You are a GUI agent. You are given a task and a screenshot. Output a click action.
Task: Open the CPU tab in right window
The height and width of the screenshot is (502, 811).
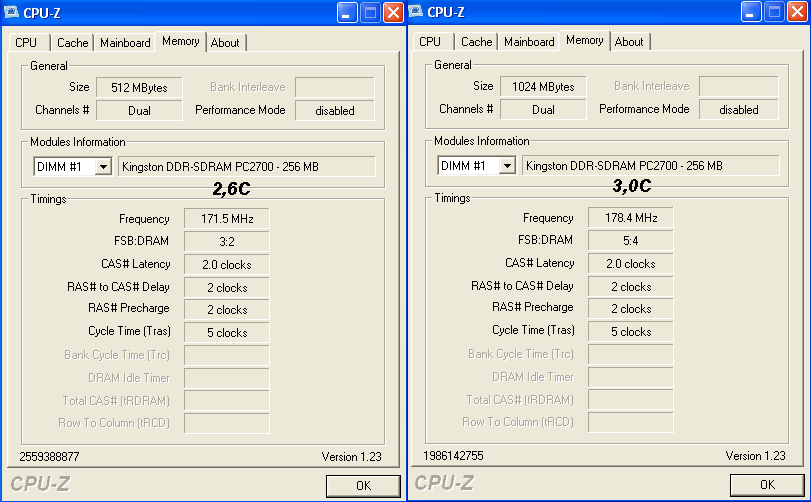coord(430,42)
